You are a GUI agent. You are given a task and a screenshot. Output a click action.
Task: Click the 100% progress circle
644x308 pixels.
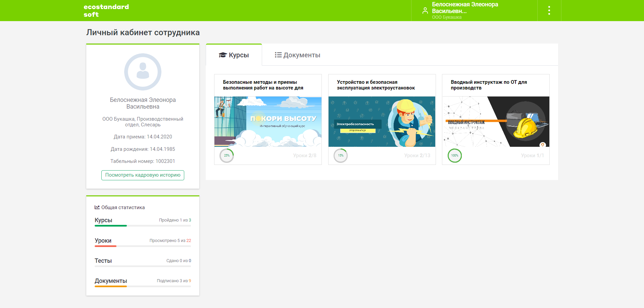[455, 156]
